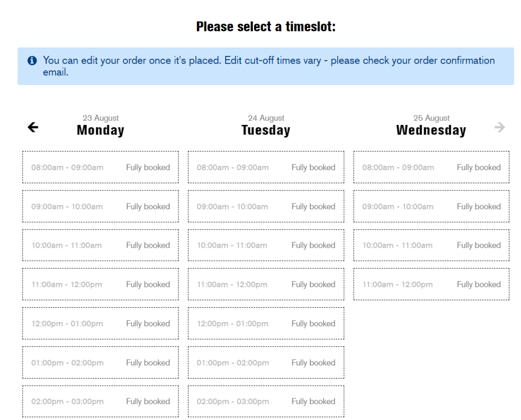Screen dimensions: 521x420
Task: Choose Monday 10:00am - 11:00am slot
Action: (x=100, y=245)
